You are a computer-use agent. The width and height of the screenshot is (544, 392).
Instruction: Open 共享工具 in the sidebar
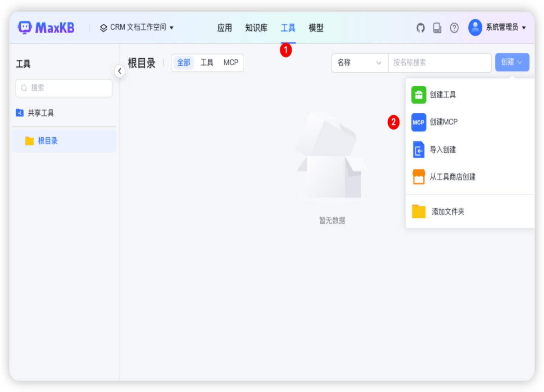[x=41, y=113]
